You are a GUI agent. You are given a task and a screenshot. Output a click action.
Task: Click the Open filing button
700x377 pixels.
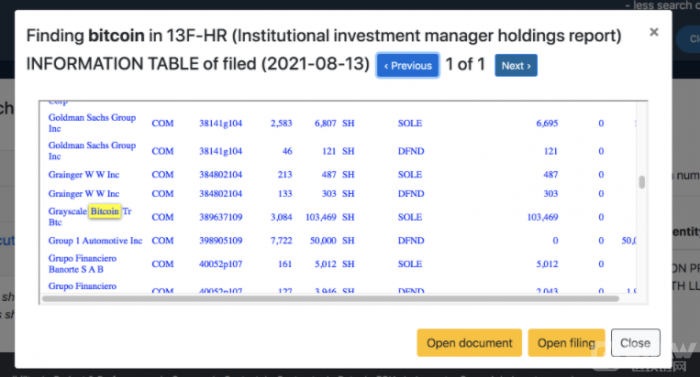click(x=566, y=343)
